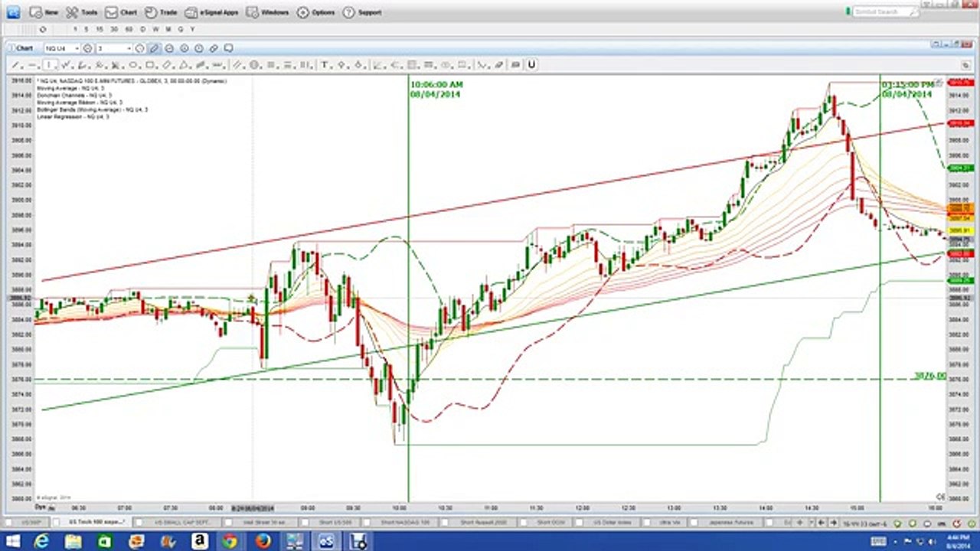The image size is (980, 551).
Task: Open the Windows menu
Action: 267,12
